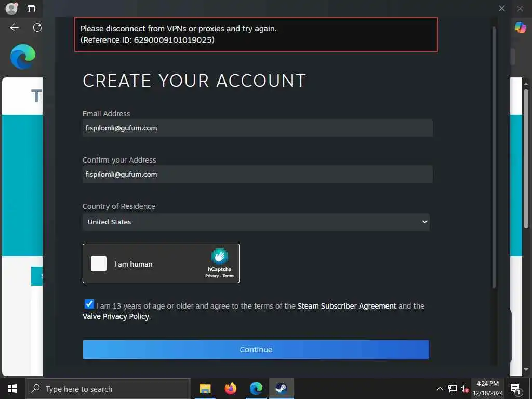Click the VPN error message text

tap(179, 29)
